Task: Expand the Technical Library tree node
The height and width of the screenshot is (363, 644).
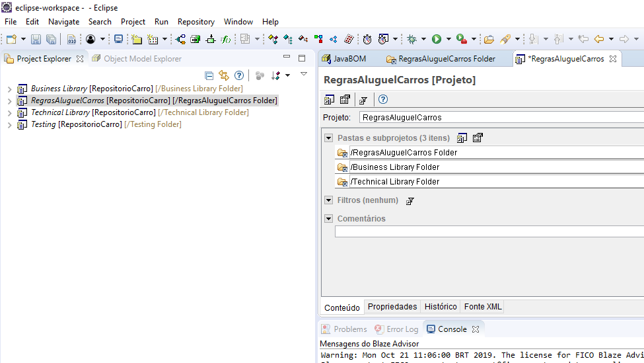Action: tap(9, 112)
